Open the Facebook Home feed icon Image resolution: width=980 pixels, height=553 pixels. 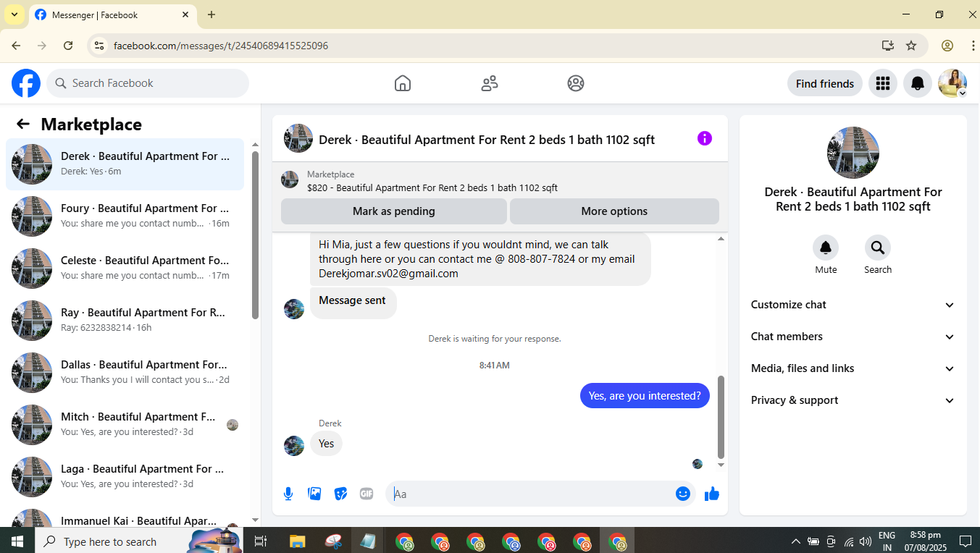(403, 83)
